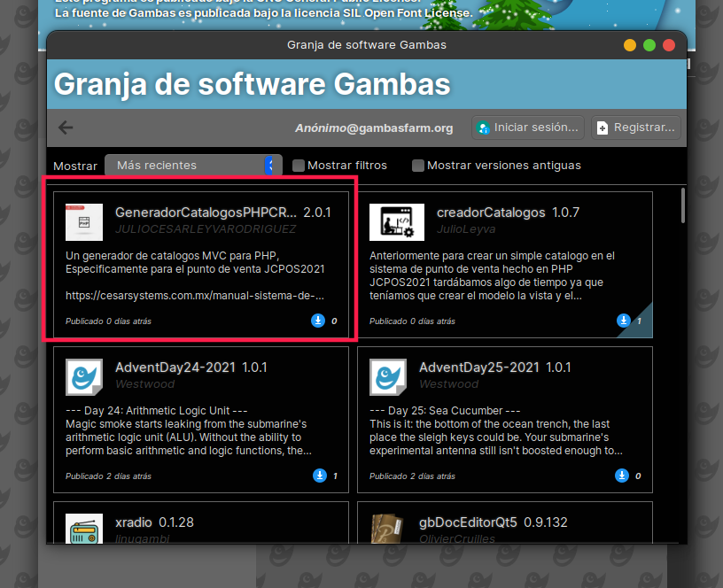
Task: Click the AdventDay25-2021 package icon
Action: (388, 375)
